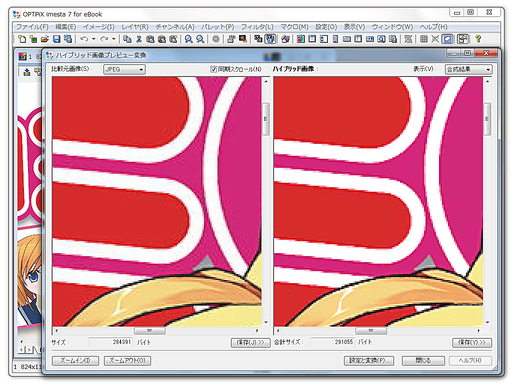
Task: Click the Cut scissors icon
Action: 139,39
